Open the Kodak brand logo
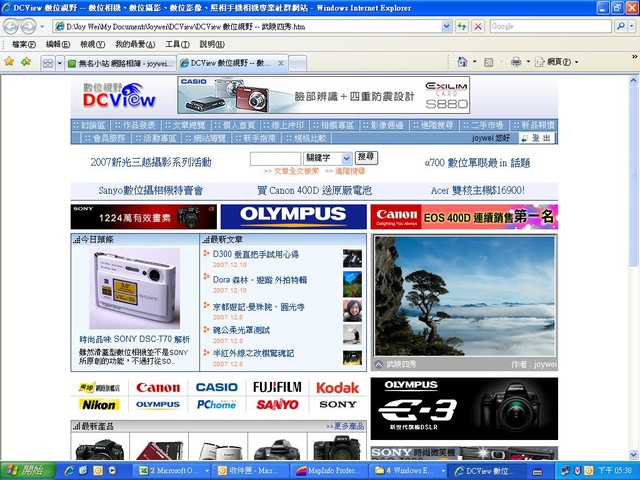Screen dimensions: 640x480 (x=338, y=387)
